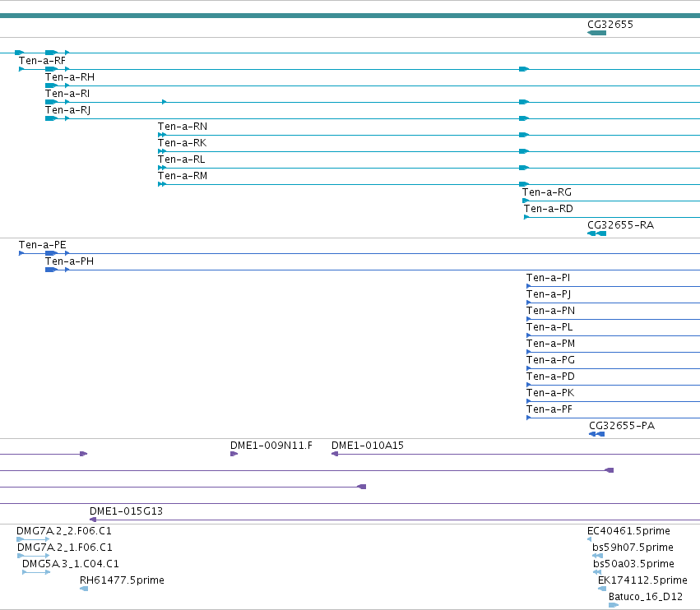
Task: Select the DMG7A2_2.F06.C1 EST label
Action: tap(64, 531)
